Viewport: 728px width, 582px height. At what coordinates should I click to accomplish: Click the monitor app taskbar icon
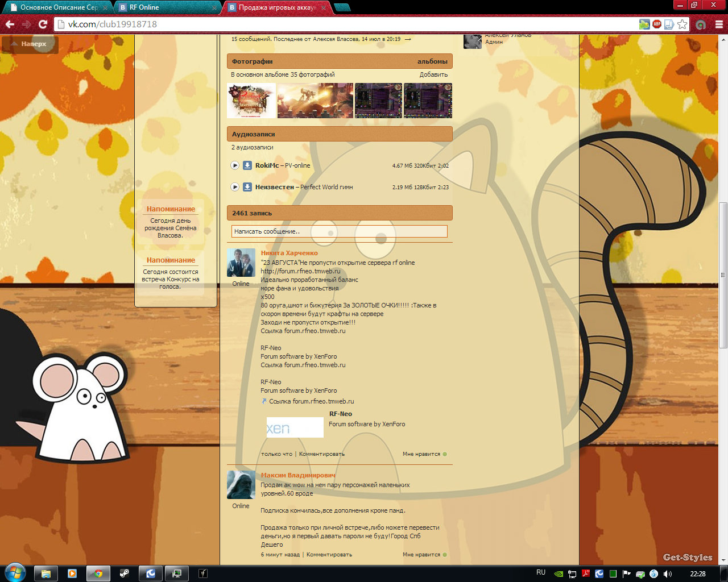click(177, 573)
